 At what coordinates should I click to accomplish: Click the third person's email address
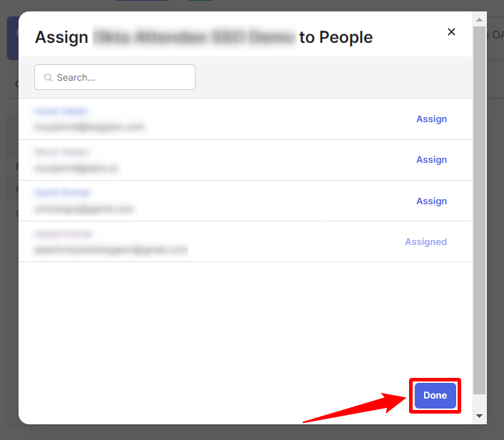(x=84, y=209)
